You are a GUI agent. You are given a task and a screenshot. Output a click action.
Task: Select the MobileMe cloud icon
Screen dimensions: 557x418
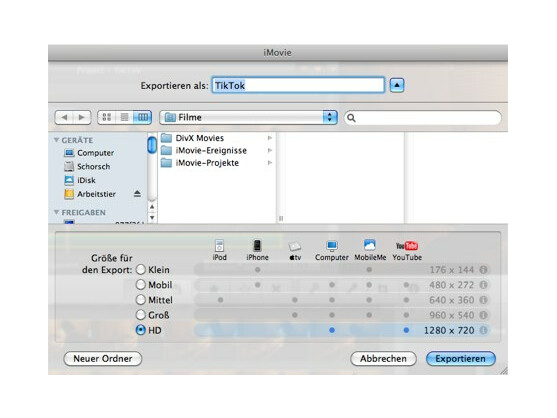(x=370, y=245)
